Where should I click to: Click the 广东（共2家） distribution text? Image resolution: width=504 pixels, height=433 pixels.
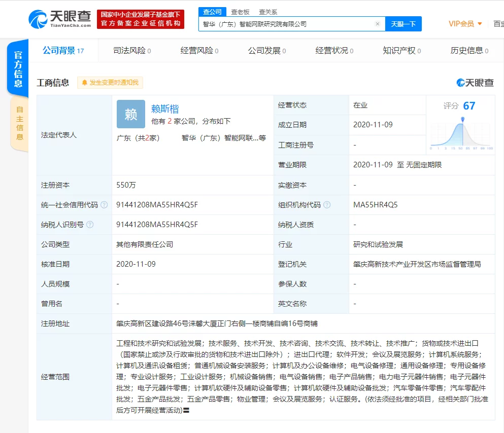138,138
